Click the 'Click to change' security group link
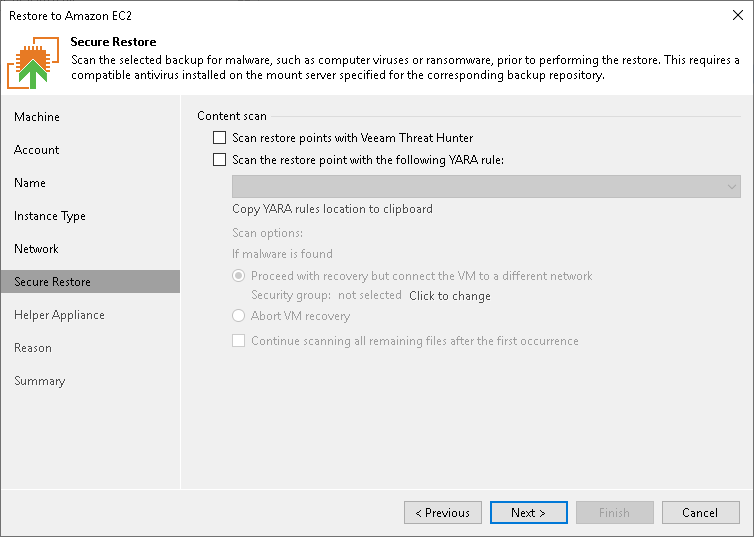The image size is (754, 537). pyautogui.click(x=450, y=296)
